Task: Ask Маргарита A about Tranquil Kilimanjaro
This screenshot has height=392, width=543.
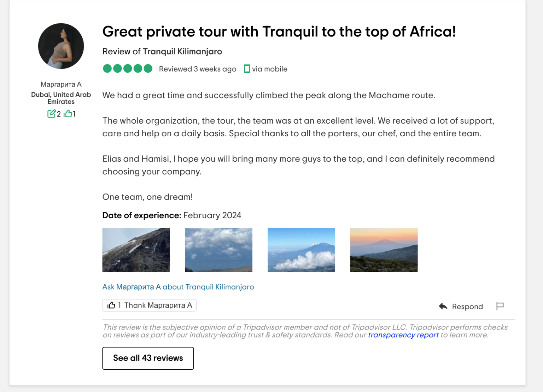Action: point(178,287)
